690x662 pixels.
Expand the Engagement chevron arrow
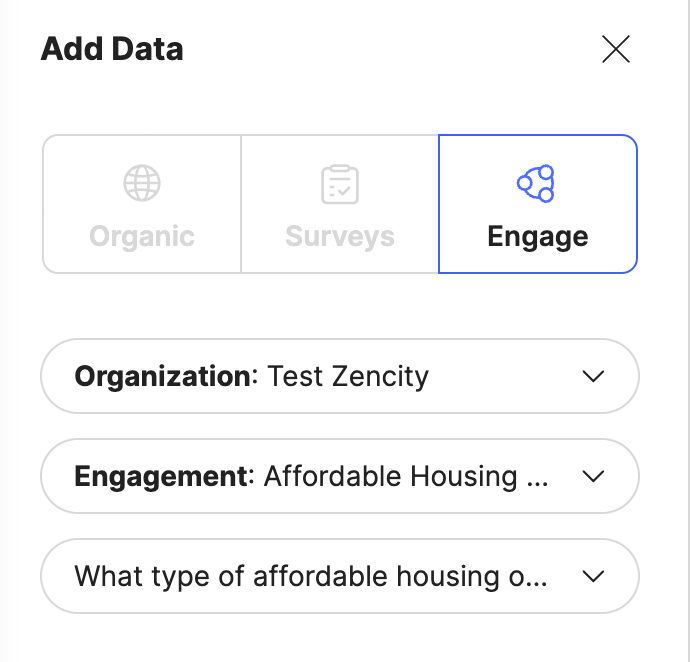pyautogui.click(x=593, y=476)
